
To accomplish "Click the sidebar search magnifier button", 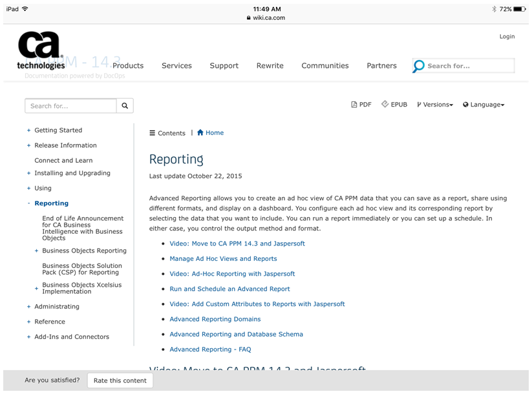I will (x=125, y=106).
